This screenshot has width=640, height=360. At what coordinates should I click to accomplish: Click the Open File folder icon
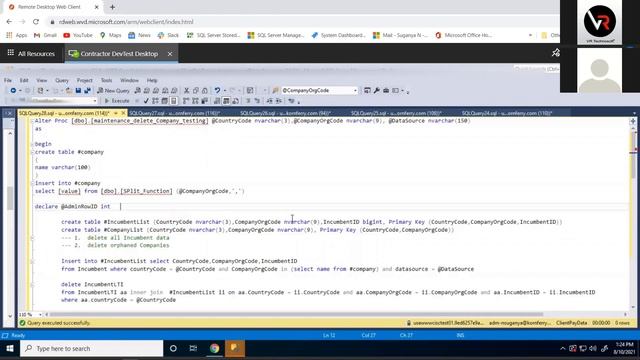69,91
